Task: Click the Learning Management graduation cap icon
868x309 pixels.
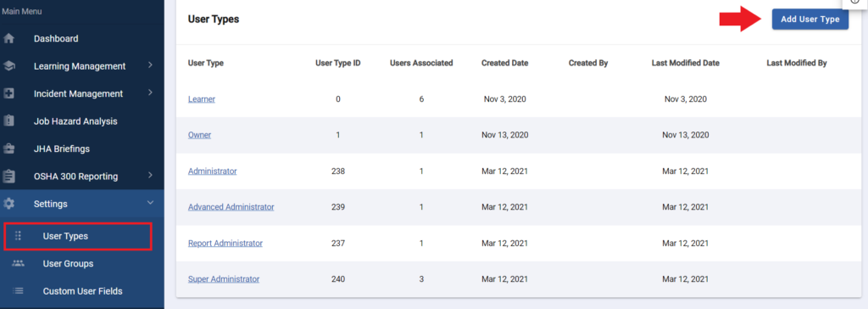Action: click(x=8, y=66)
